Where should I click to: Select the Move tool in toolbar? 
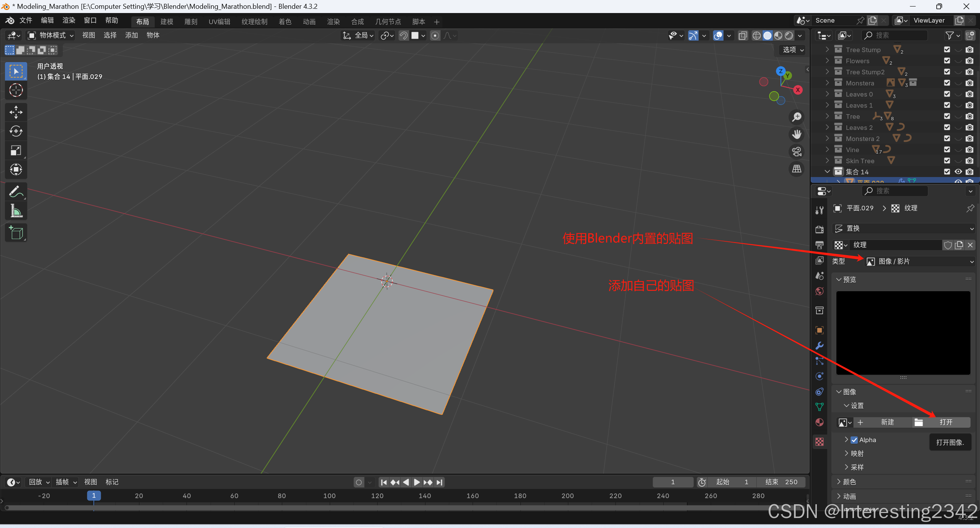(x=16, y=112)
